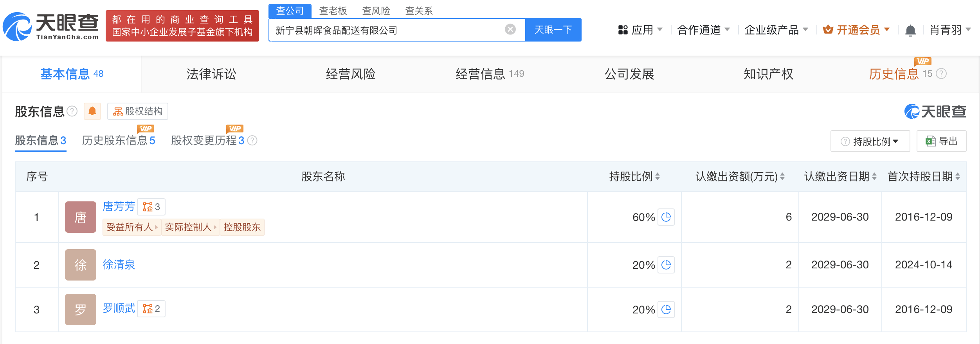Click help icon next to 股权变更历程
The width and height of the screenshot is (980, 344).
coord(252,140)
